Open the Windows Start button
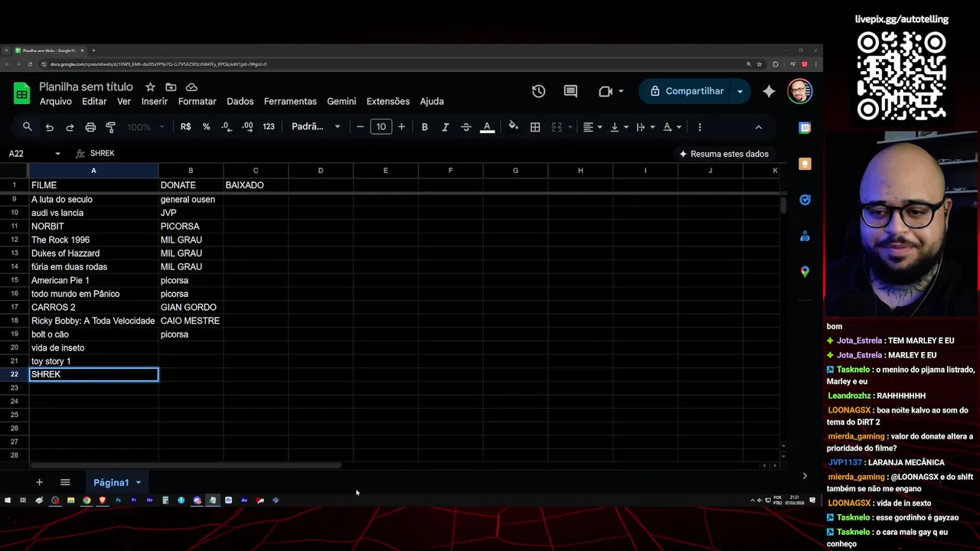 (x=8, y=500)
